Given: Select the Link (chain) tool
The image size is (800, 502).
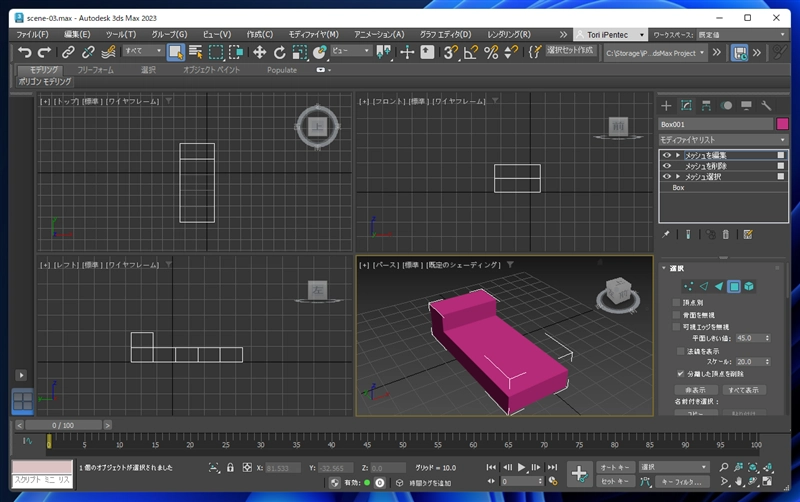Looking at the screenshot, I should pos(68,52).
